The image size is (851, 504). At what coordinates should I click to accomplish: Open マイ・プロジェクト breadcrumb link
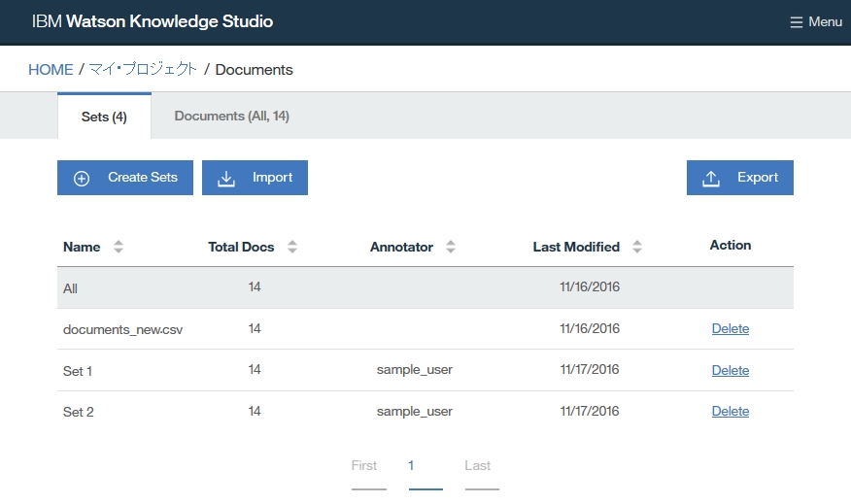[x=143, y=70]
